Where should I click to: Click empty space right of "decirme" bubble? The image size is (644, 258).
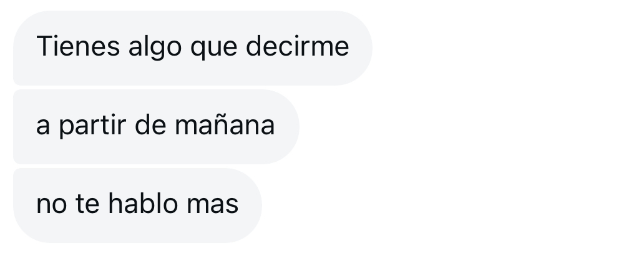click(505, 48)
